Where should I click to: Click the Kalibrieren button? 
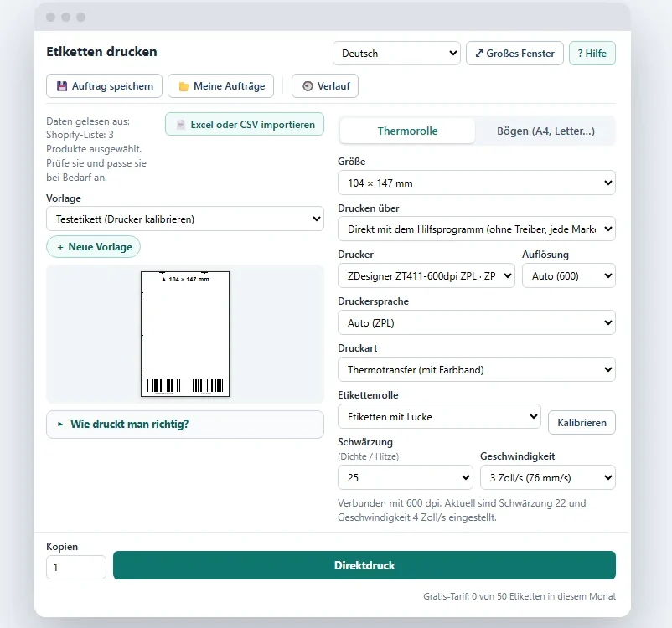click(x=582, y=422)
